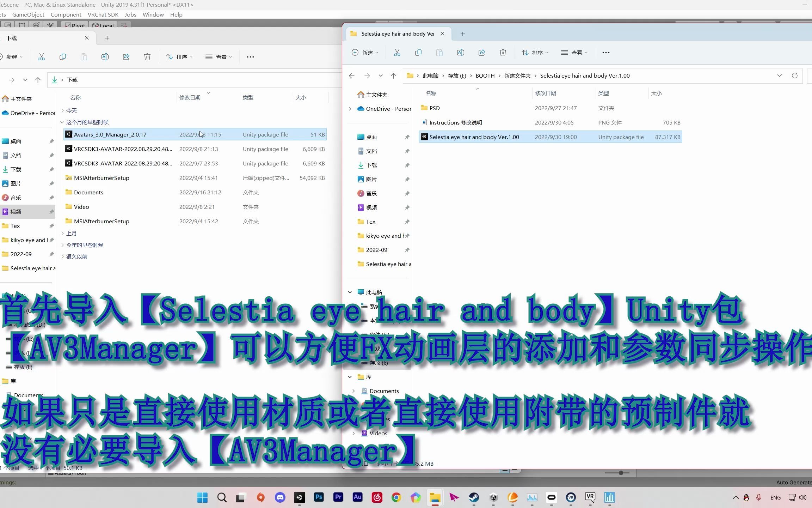This screenshot has height=508, width=812.
Task: Select Avatars_3.0_Manager_2.0.17 package file
Action: [110, 134]
